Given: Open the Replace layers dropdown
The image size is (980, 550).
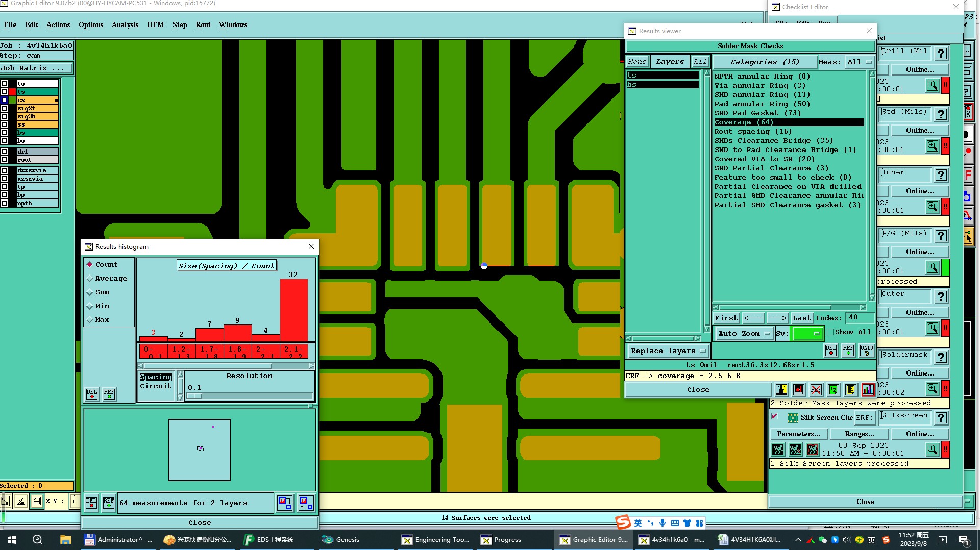Looking at the screenshot, I should [x=668, y=351].
